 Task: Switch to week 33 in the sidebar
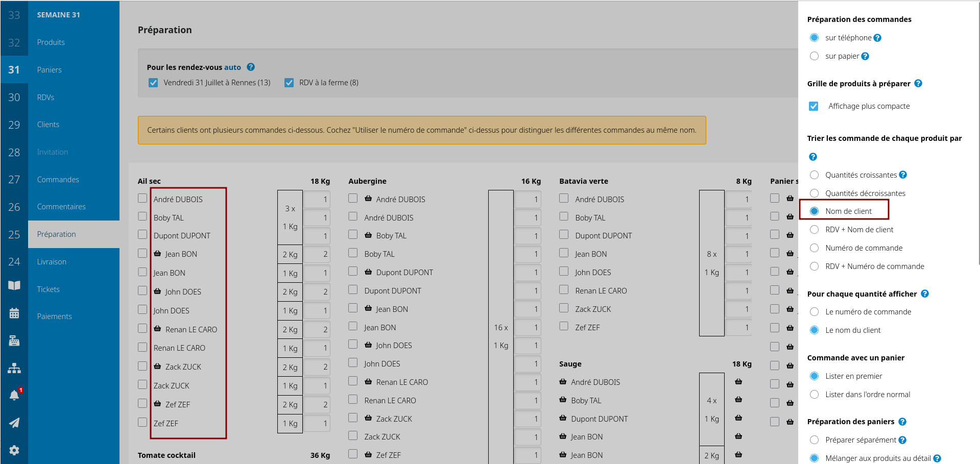[14, 15]
